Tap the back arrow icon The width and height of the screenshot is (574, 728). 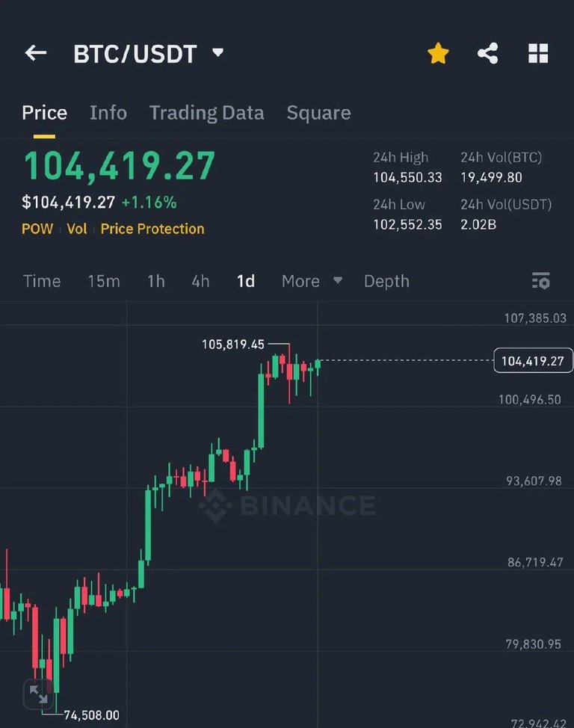pyautogui.click(x=36, y=53)
